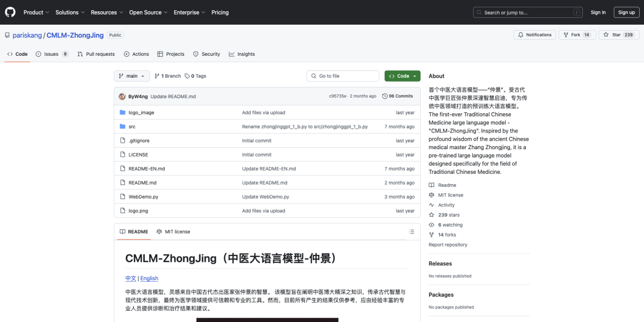Switch to the Issues tab
The height and width of the screenshot is (322, 644).
coord(51,54)
